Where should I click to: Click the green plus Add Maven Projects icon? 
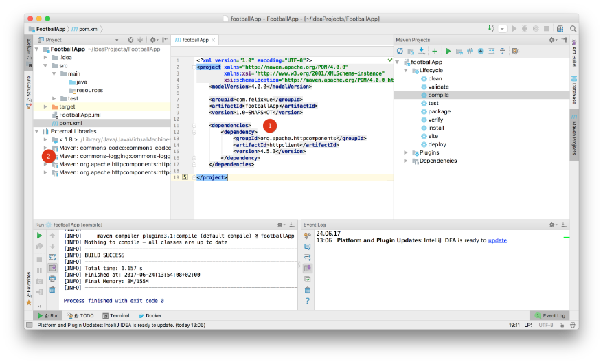pyautogui.click(x=435, y=51)
